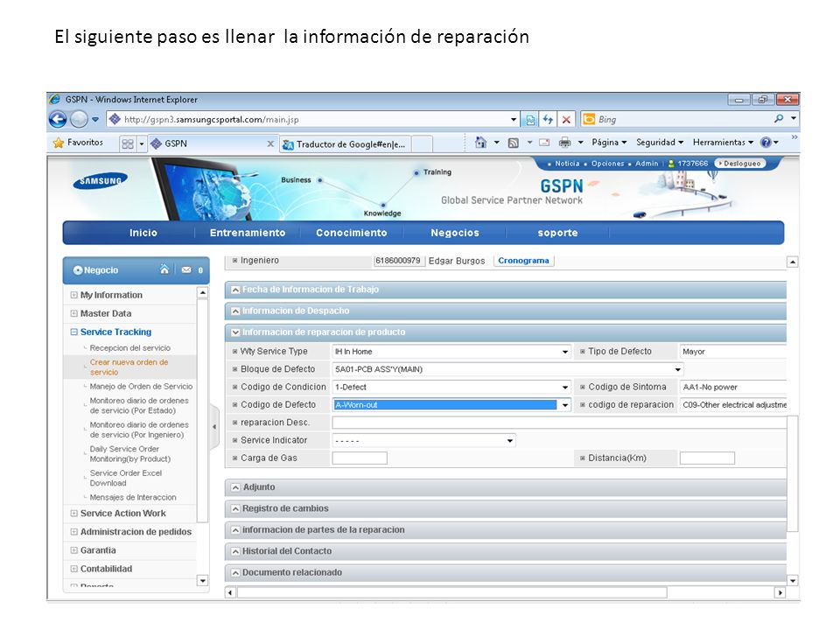This screenshot has width=840, height=630.
Task: Click the reparacion Desc. text field
Action: 559,423
